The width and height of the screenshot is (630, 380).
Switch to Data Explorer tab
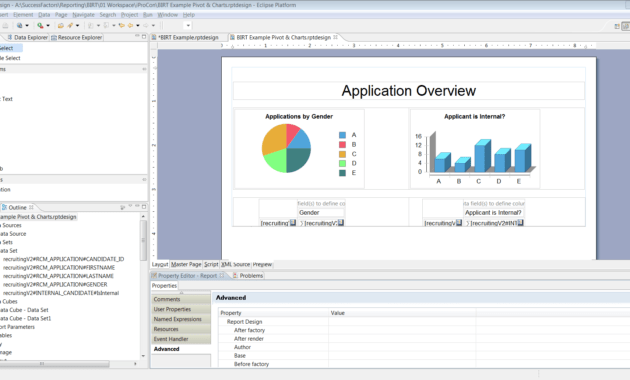(27, 37)
